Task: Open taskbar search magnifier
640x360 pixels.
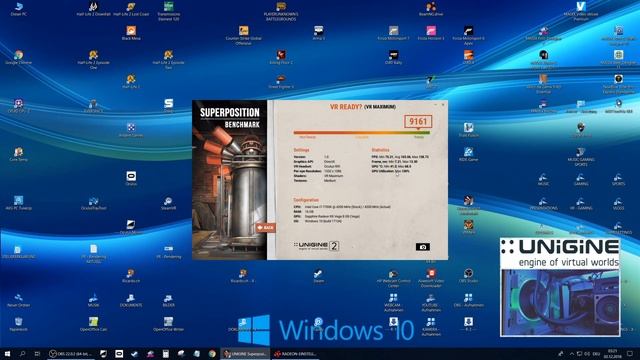Action: [x=22, y=353]
